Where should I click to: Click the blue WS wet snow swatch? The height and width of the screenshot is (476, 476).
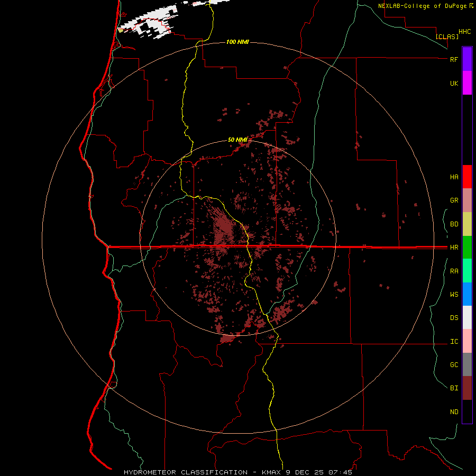pos(467,294)
